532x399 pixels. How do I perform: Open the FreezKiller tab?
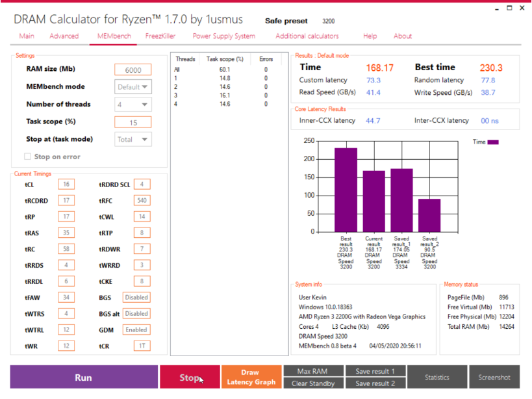pos(160,36)
